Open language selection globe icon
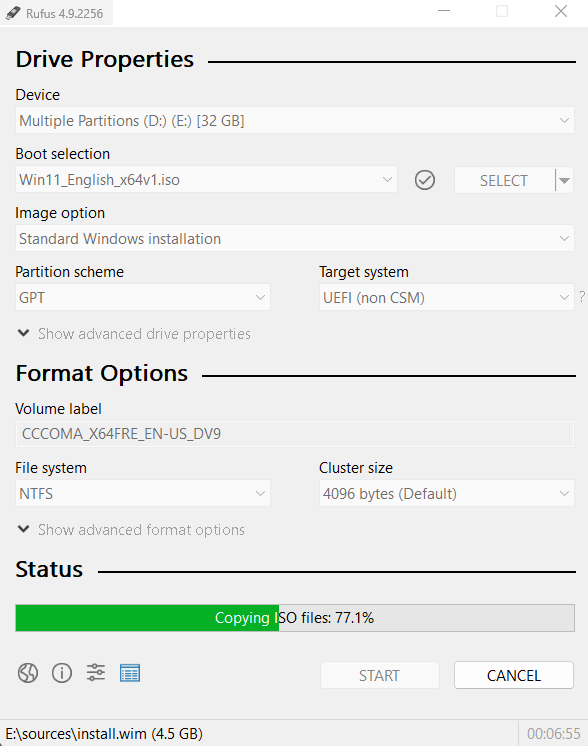 pyautogui.click(x=28, y=673)
